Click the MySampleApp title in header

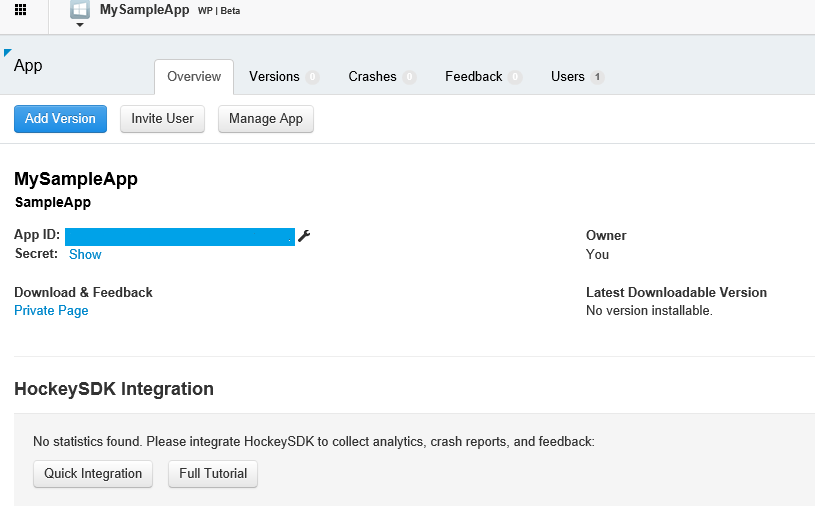tap(145, 10)
